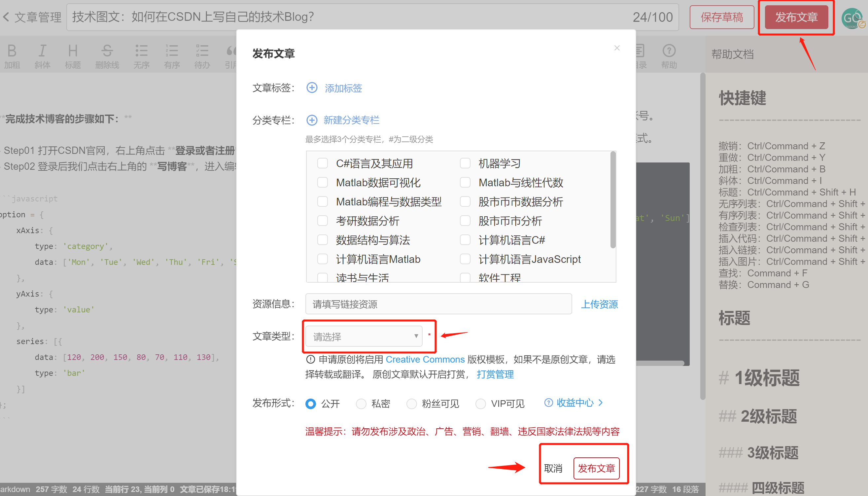Select the VIP可见 radio button

(480, 403)
